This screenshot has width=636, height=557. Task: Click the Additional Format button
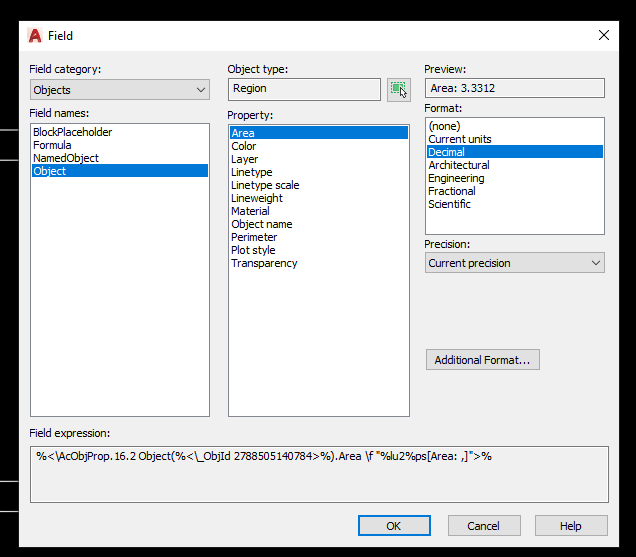(482, 360)
